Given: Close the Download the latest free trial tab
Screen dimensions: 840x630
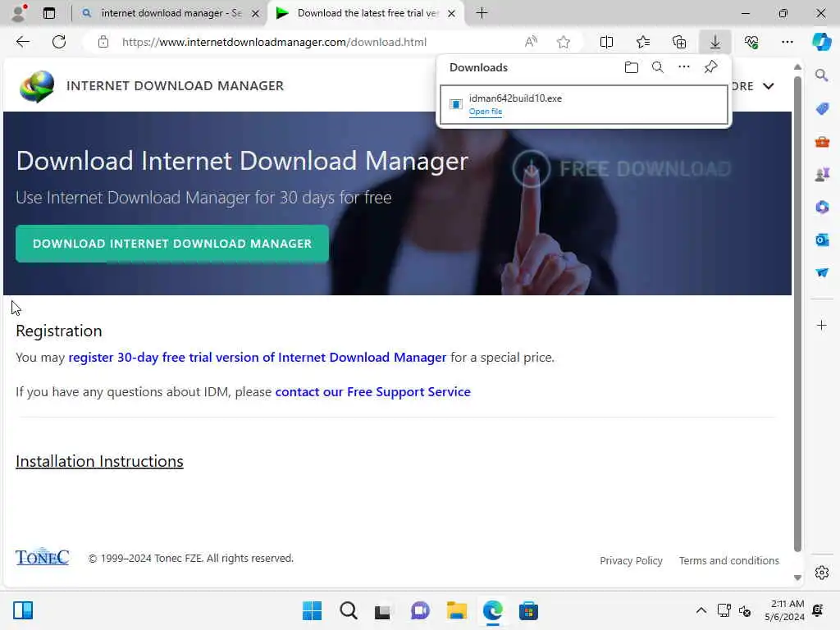Looking at the screenshot, I should (452, 13).
